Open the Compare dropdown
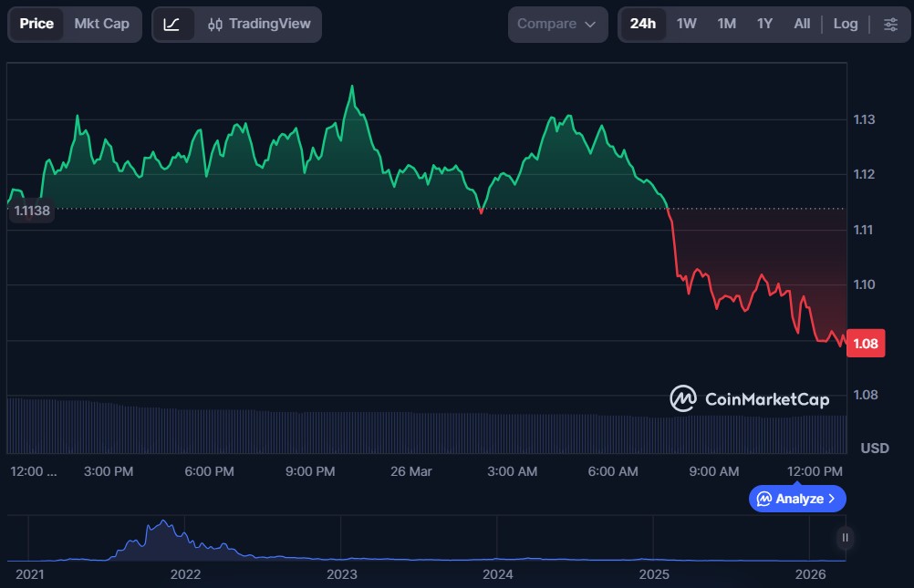The height and width of the screenshot is (588, 914). click(x=557, y=24)
